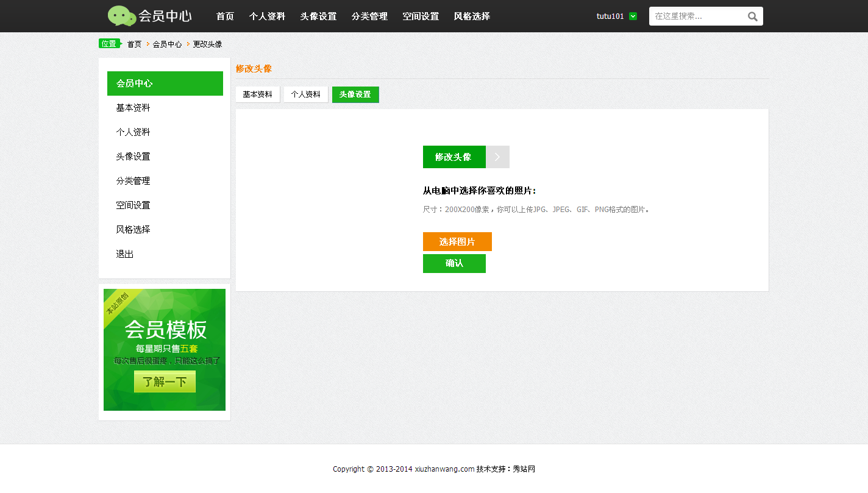This screenshot has width=868, height=493.
Task: Click the orange 选择图片 button
Action: [x=457, y=241]
